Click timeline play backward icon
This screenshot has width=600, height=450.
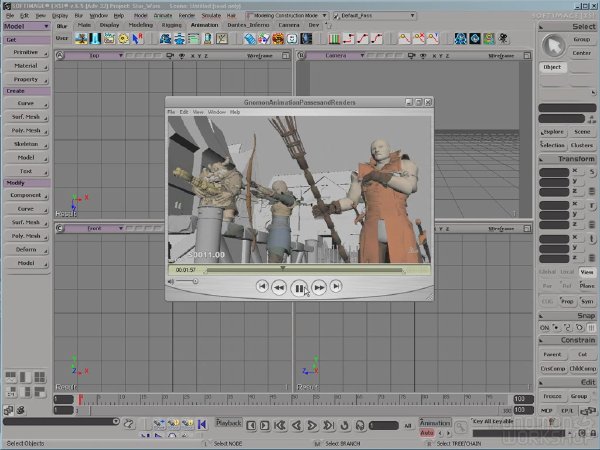point(296,426)
